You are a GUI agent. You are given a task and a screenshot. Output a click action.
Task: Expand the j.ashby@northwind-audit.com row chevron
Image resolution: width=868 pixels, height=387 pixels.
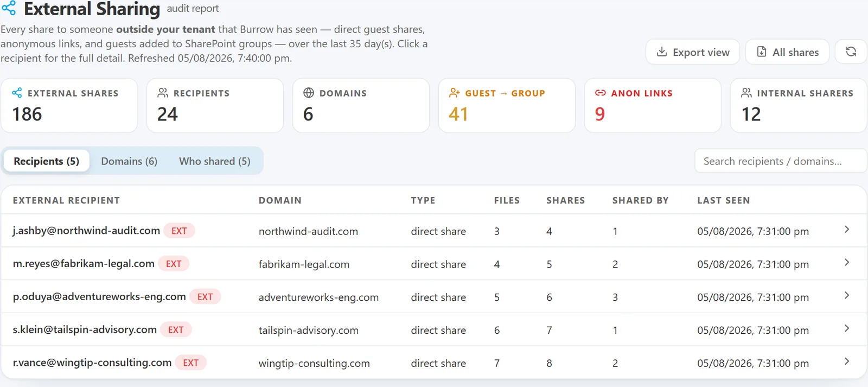coord(847,230)
